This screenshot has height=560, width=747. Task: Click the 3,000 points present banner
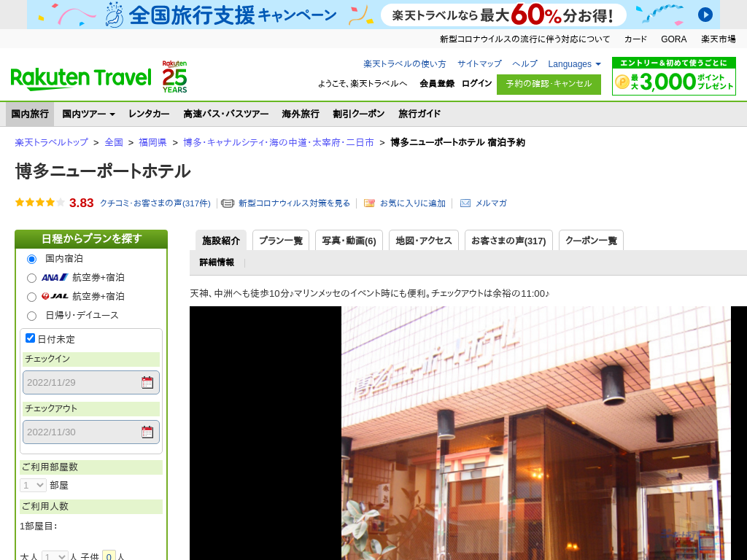(x=673, y=76)
